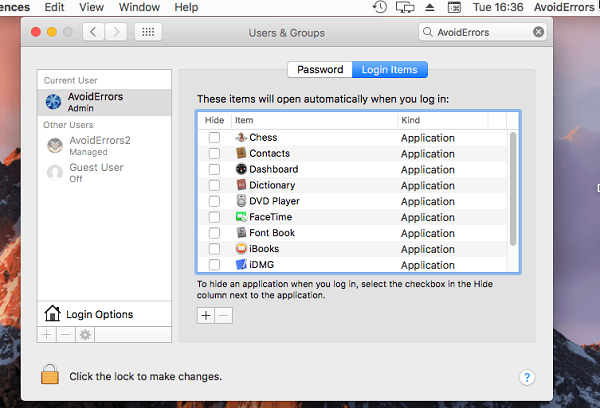Viewport: 600px width, 408px height.
Task: Tick the Hide checkbox for iDMG
Action: 214,264
